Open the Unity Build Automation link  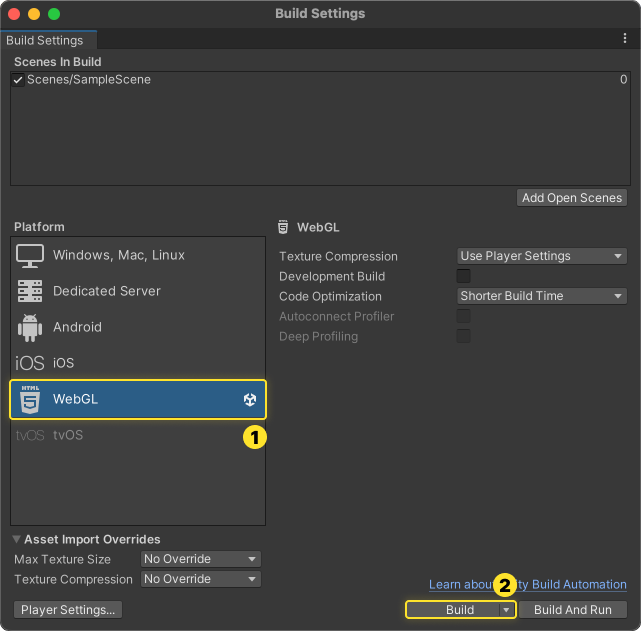(527, 585)
